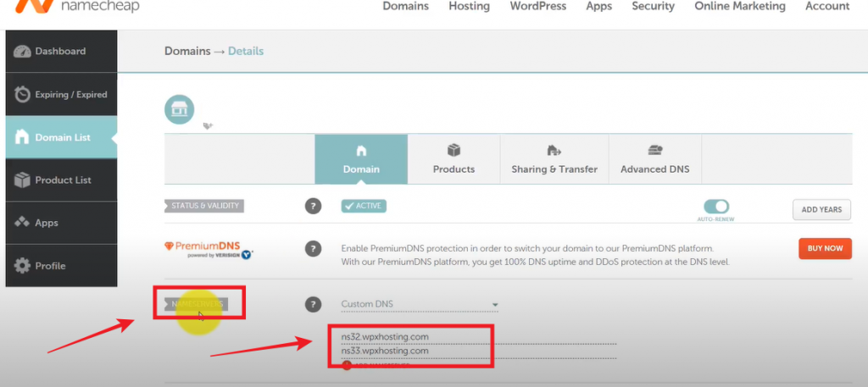
Task: Switch to the Domain tab
Action: point(361,159)
